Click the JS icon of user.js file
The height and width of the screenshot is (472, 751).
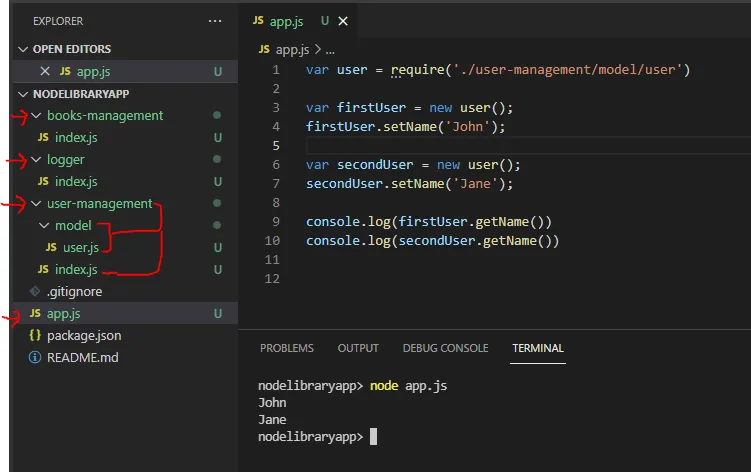point(52,247)
